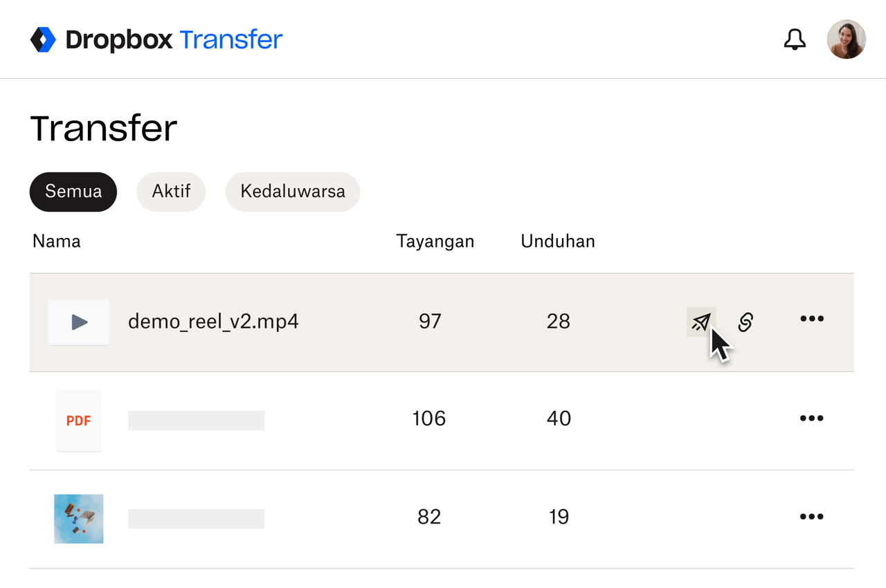Expand options for the last transfer row
This screenshot has height=588, width=886.
pyautogui.click(x=811, y=516)
